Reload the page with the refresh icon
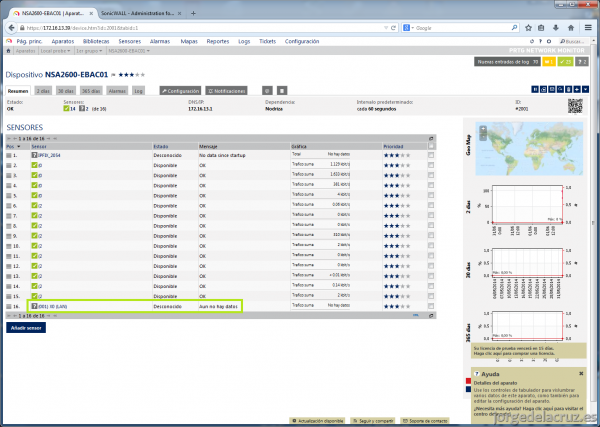The image size is (600, 427). [x=393, y=28]
